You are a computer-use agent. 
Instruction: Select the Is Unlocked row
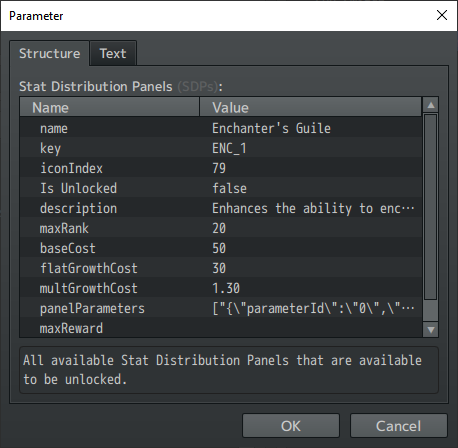tap(221, 188)
